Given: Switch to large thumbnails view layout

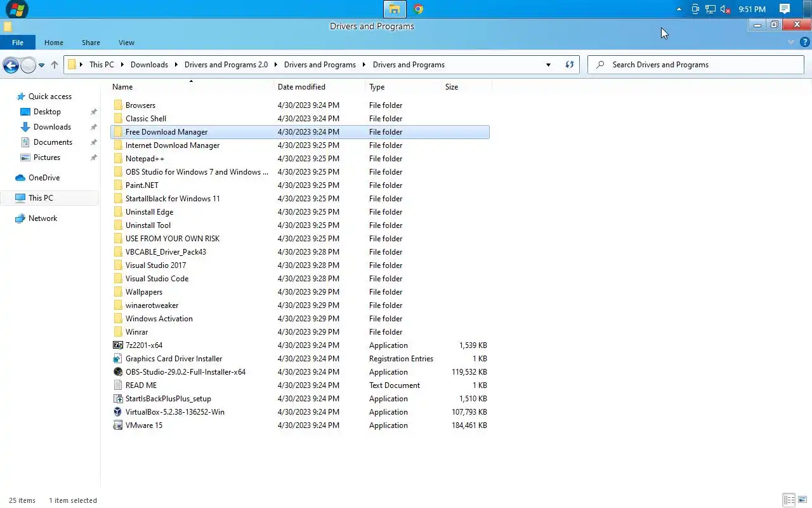Looking at the screenshot, I should point(802,500).
